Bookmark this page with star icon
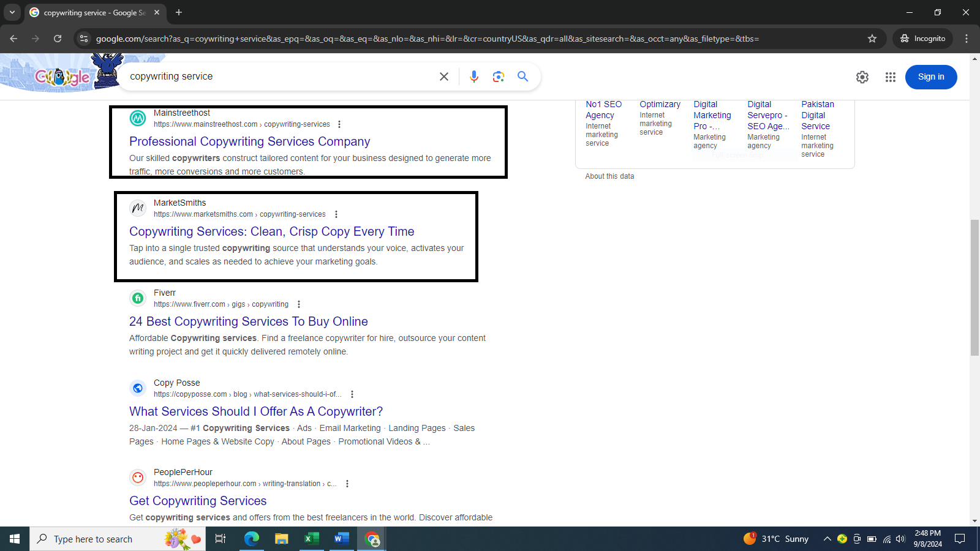The width and height of the screenshot is (980, 551). pyautogui.click(x=872, y=39)
